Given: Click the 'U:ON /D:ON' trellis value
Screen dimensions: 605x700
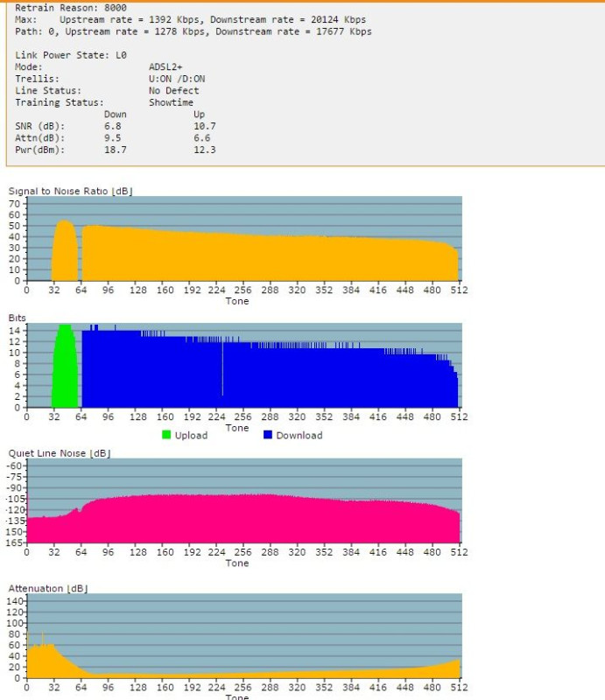Looking at the screenshot, I should (x=177, y=79).
